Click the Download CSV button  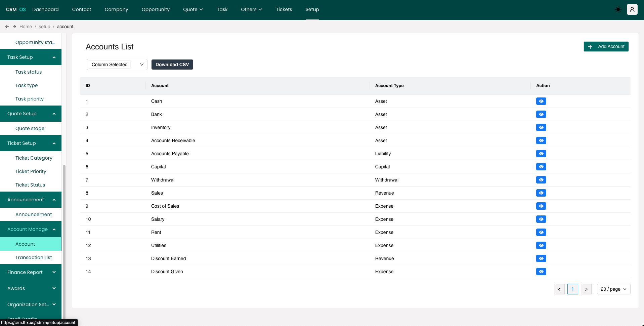172,65
